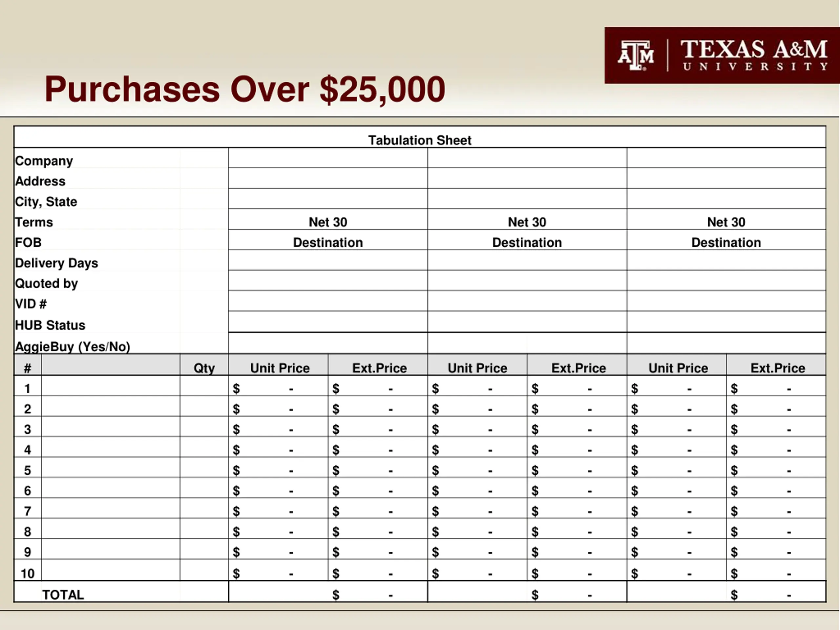Click the description cell for row 1

pos(111,386)
